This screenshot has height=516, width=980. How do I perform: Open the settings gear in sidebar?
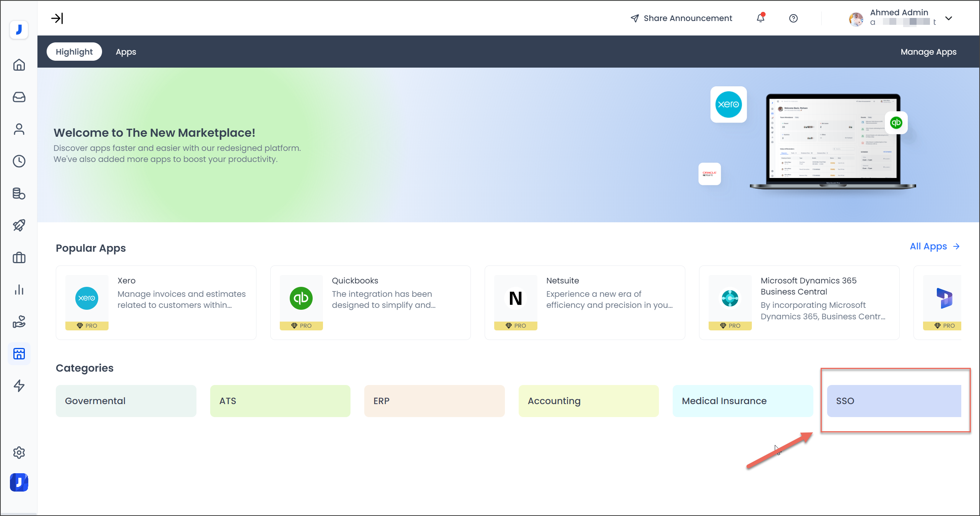coord(19,453)
